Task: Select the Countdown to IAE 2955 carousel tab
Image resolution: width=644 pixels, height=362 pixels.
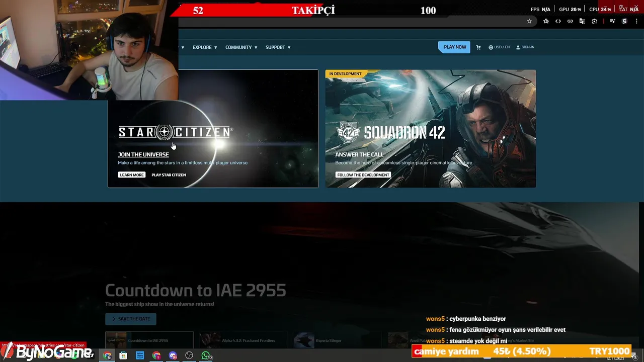Action: 149,340
